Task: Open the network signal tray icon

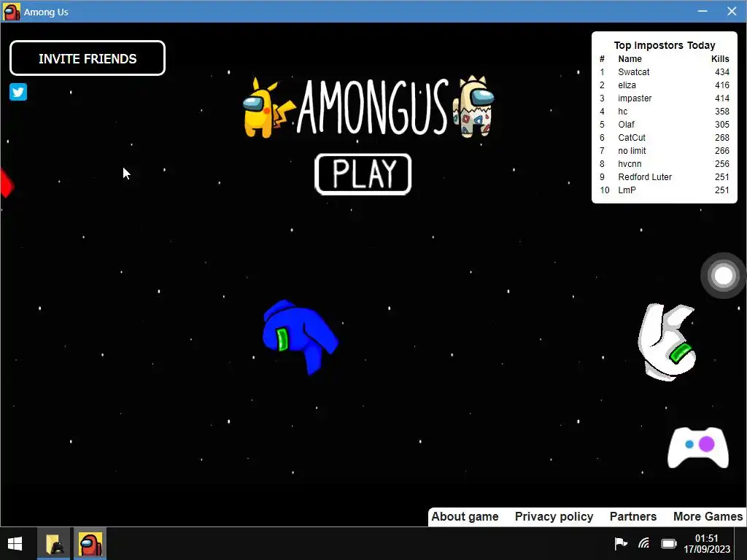Action: click(644, 542)
